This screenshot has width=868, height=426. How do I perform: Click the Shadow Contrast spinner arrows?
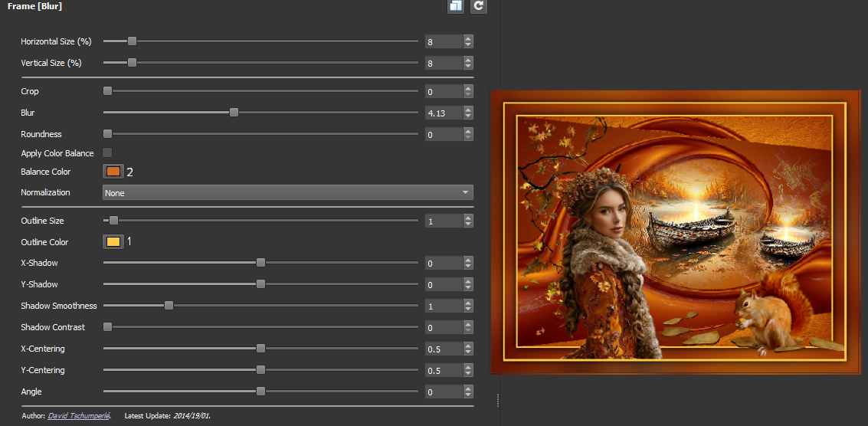[x=468, y=327]
